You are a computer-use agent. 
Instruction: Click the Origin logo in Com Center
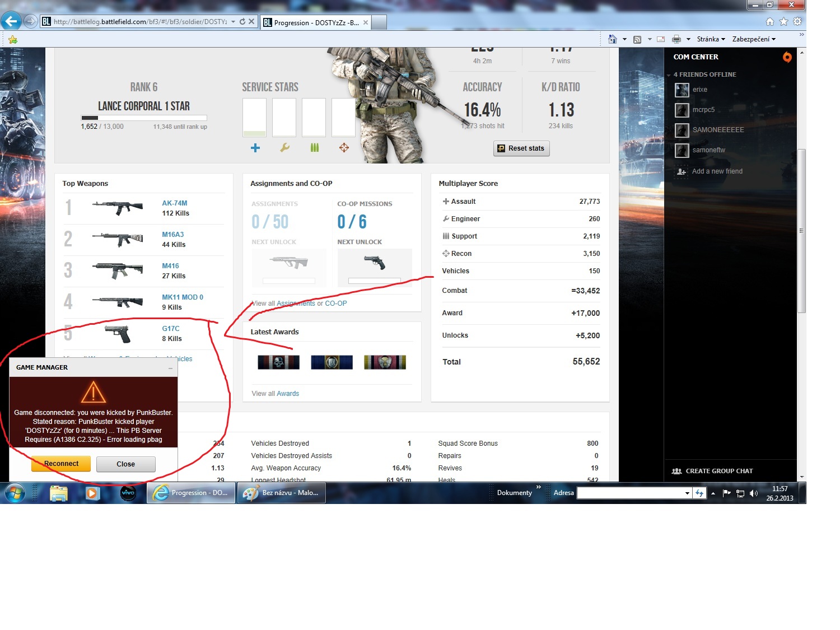click(x=787, y=57)
